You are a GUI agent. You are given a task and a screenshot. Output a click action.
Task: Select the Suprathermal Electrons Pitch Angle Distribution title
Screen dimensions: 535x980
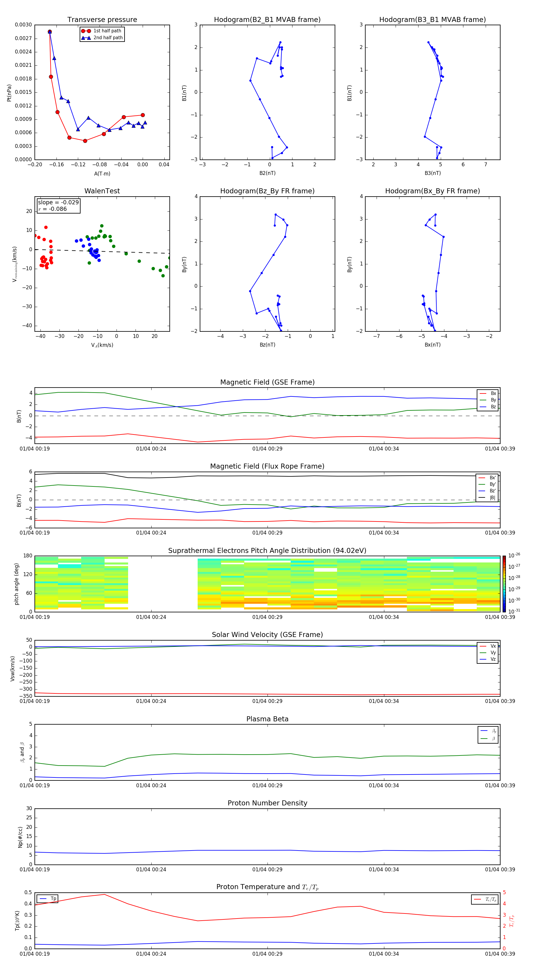pyautogui.click(x=267, y=551)
